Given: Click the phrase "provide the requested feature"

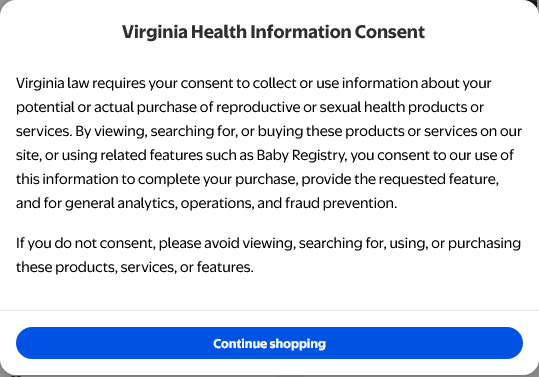Looking at the screenshot, I should [400, 179].
